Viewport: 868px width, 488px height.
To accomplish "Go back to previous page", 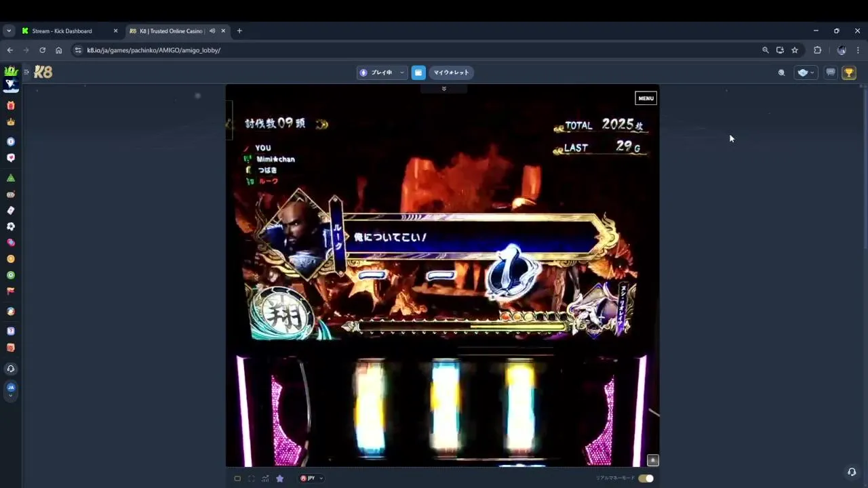I will pyautogui.click(x=9, y=50).
